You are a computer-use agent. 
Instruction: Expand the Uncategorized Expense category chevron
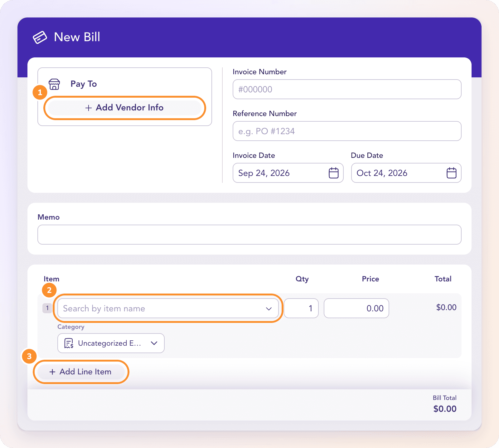pyautogui.click(x=154, y=343)
